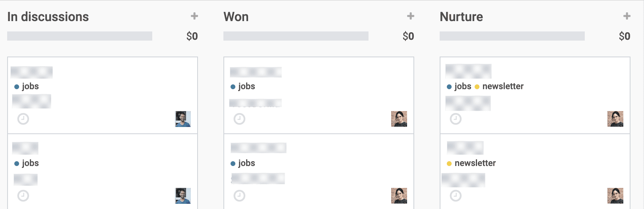644x209 pixels.
Task: Click the clock icon on second Won card
Action: tap(239, 195)
